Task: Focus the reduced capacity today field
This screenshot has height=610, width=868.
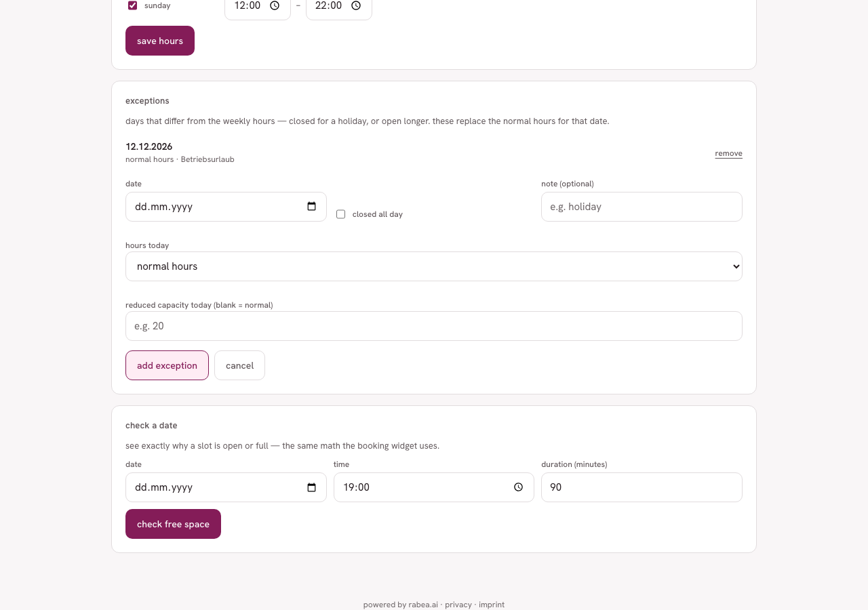Action: [x=434, y=326]
